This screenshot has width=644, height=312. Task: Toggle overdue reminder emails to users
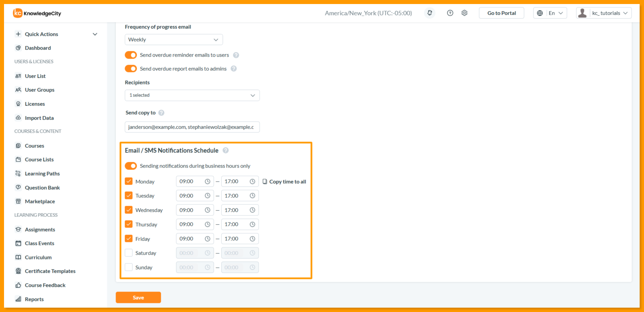pos(131,55)
